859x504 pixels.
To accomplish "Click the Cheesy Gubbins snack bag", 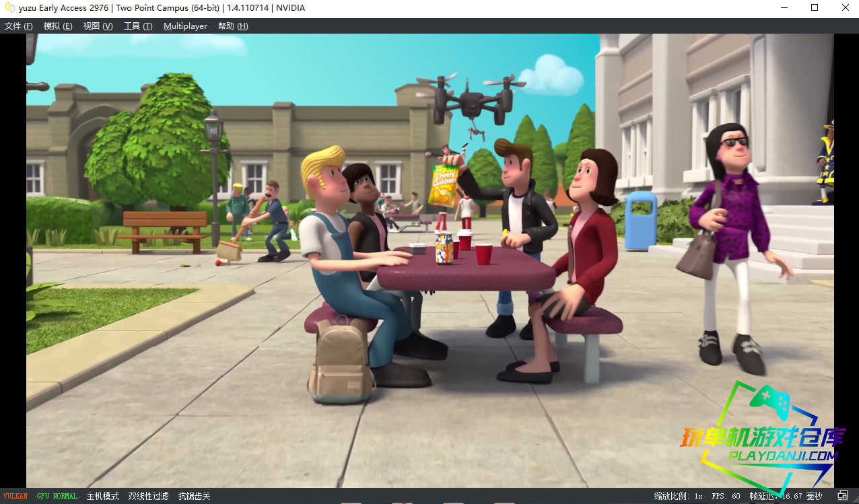I will (444, 184).
